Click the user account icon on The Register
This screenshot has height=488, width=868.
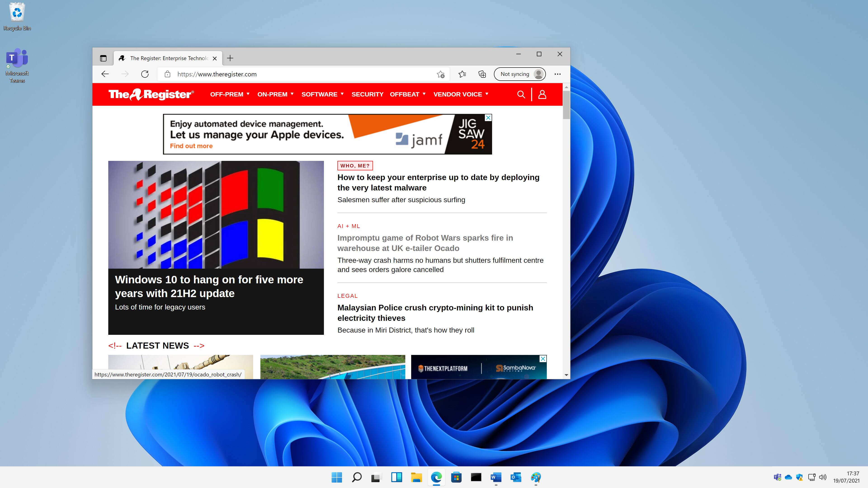click(542, 94)
